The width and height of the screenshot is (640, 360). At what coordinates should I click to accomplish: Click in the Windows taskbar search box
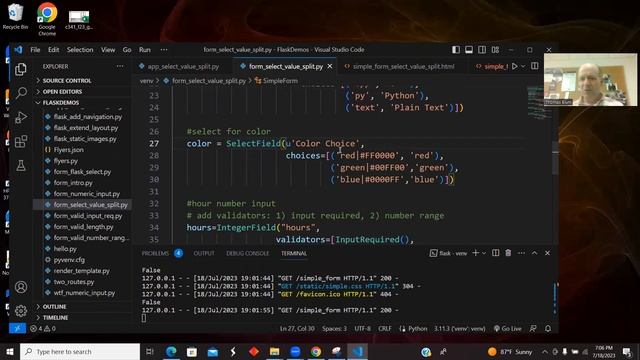80,351
